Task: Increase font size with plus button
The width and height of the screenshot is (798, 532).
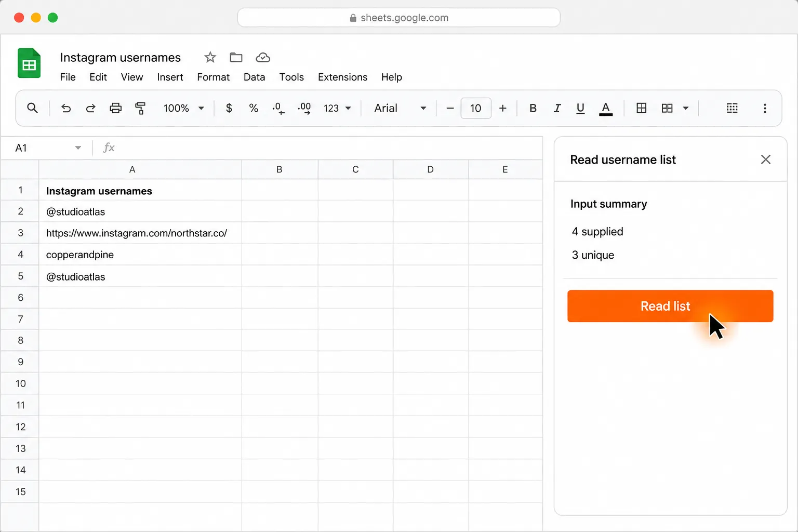Action: (503, 108)
